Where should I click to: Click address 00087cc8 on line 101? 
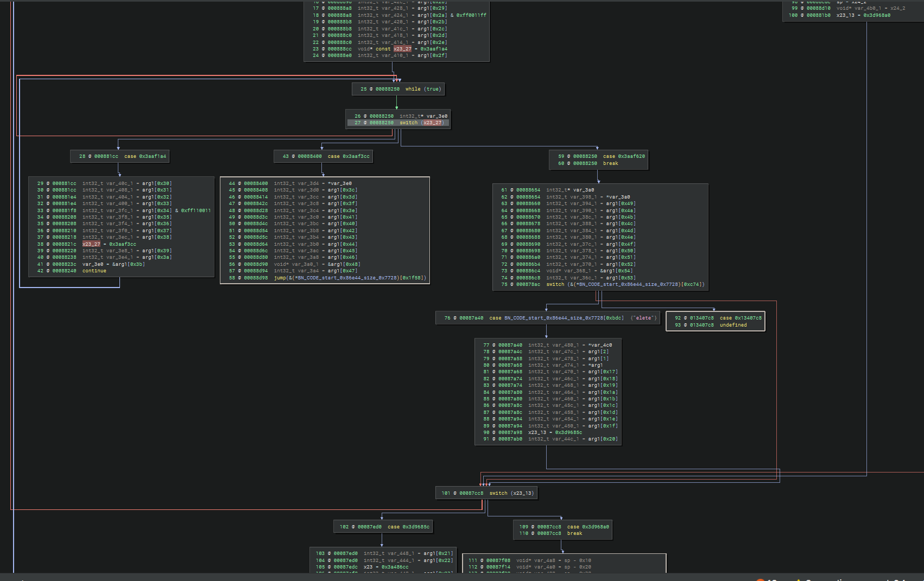(x=471, y=493)
